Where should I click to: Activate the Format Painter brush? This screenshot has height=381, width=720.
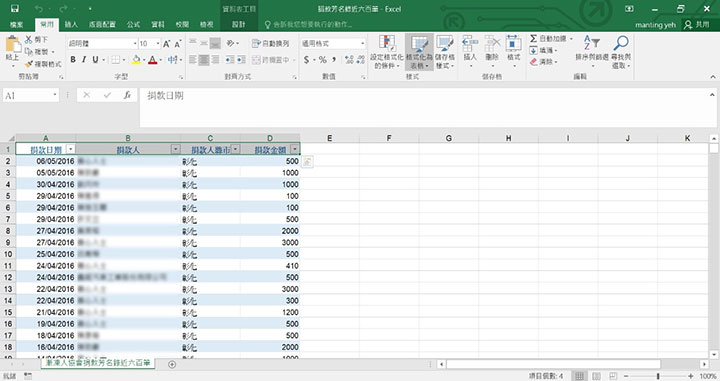(x=29, y=64)
